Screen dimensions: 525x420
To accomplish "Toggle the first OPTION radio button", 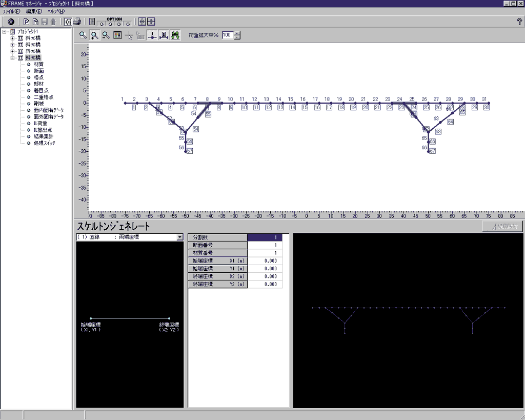I will click(102, 24).
